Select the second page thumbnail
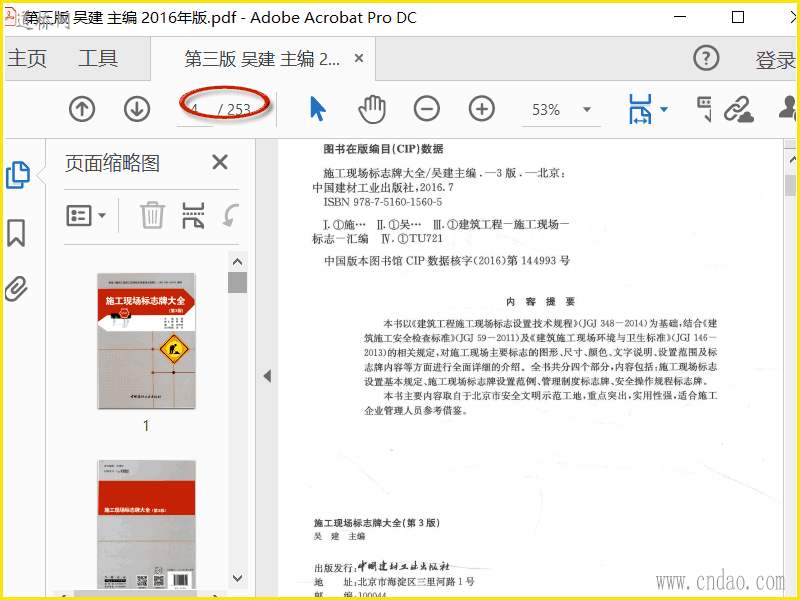800x600 pixels. coord(146,524)
